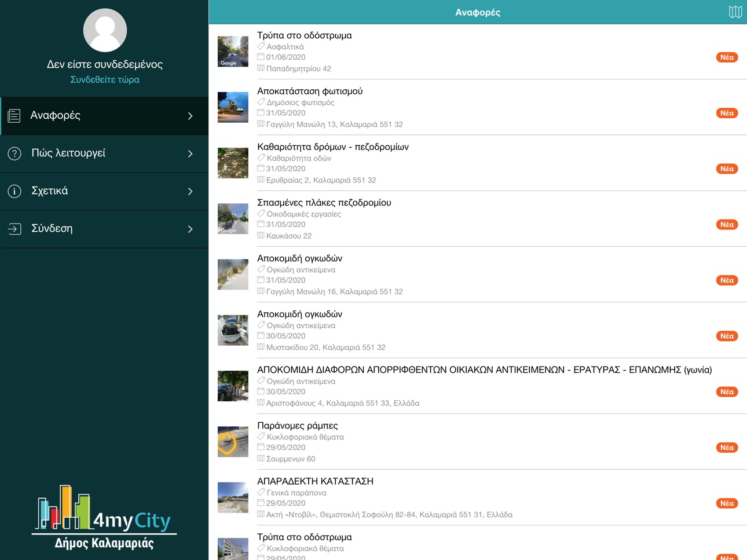The width and height of the screenshot is (747, 560).
Task: Click address Γαγγύλη Μανώλη 13, Καλαμαριά
Action: [x=335, y=125]
